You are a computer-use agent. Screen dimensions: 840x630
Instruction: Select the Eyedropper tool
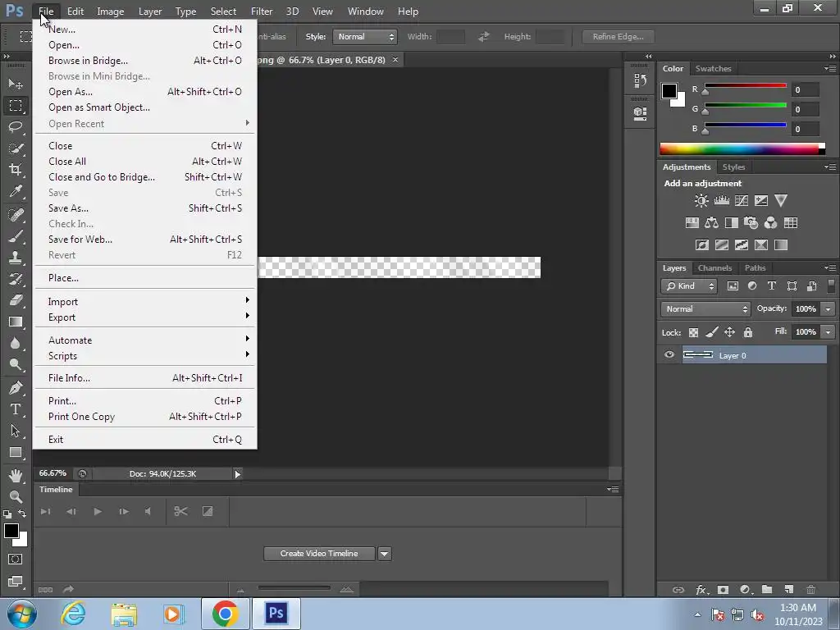click(16, 191)
